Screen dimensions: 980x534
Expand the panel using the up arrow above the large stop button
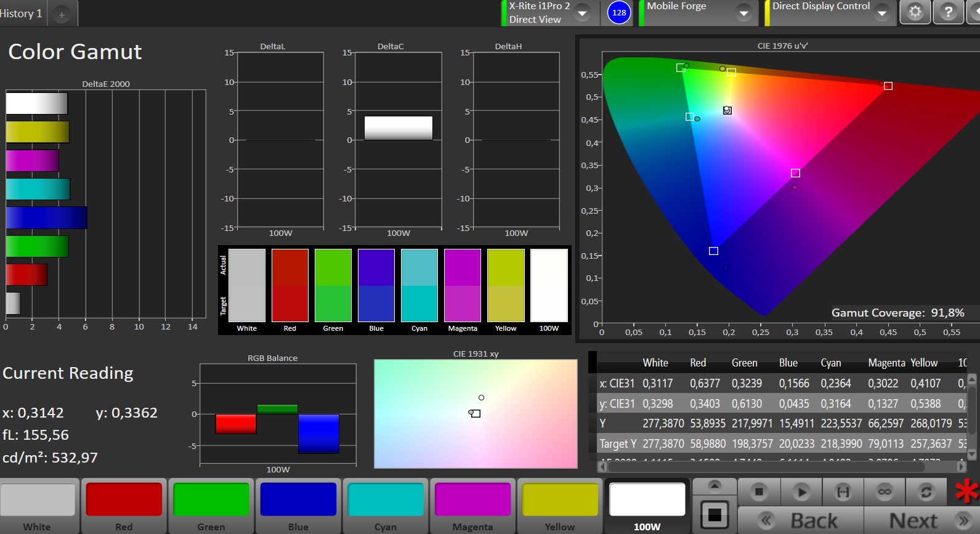coord(715,486)
